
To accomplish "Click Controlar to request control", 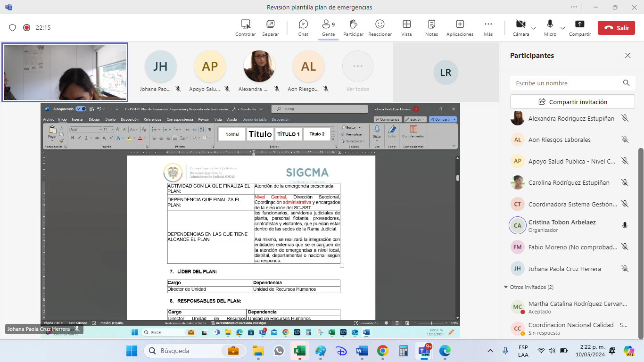I will 246,28.
